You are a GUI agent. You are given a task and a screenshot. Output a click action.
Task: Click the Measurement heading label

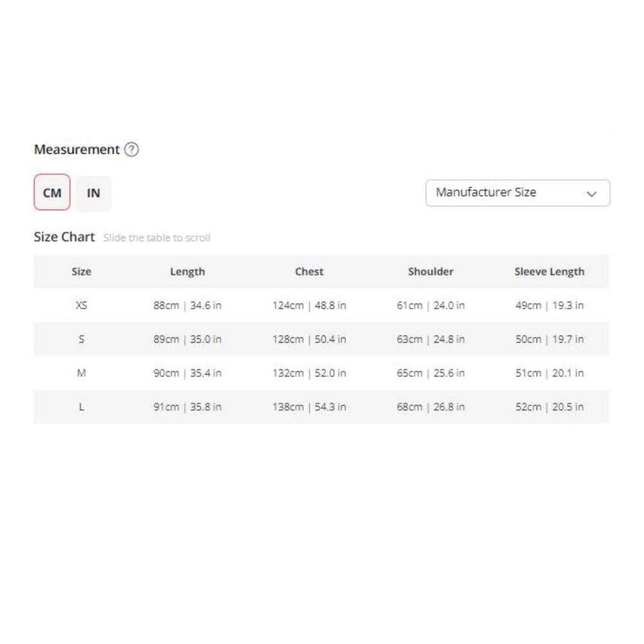tap(77, 149)
